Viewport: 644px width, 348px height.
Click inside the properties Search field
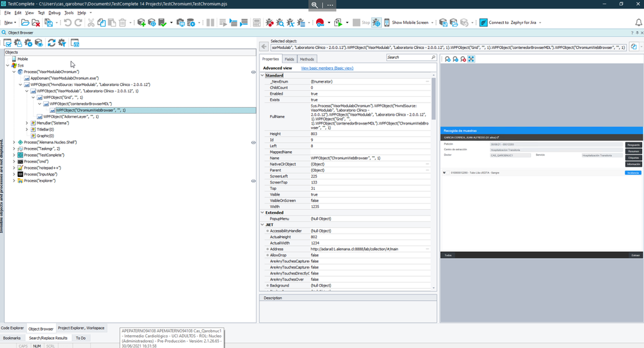(408, 57)
